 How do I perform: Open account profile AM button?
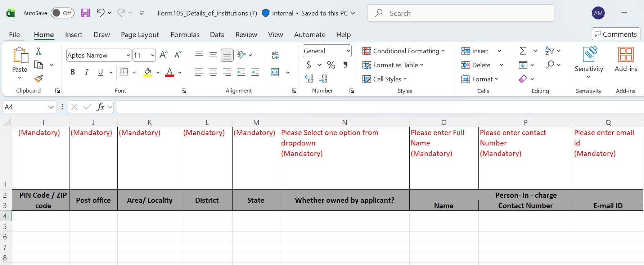click(x=598, y=13)
